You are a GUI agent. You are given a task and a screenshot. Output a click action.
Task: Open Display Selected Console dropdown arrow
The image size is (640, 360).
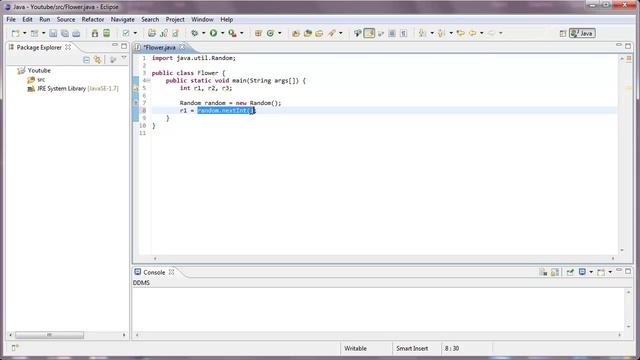coord(591,272)
